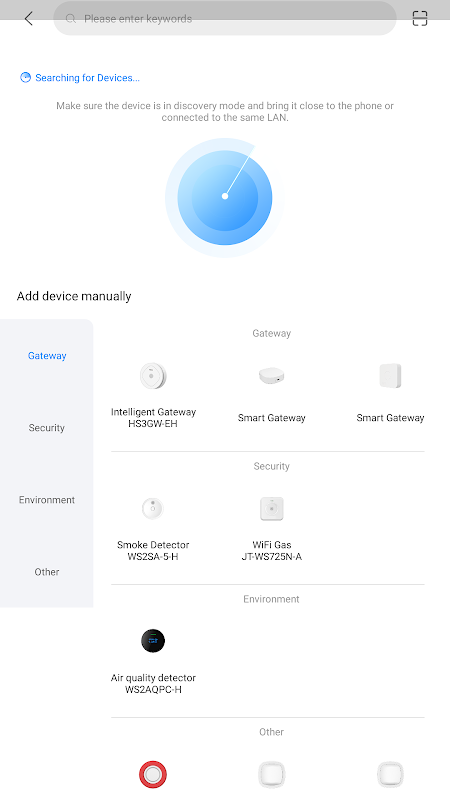Open the QR scan icon
The image size is (450, 800).
click(x=419, y=19)
